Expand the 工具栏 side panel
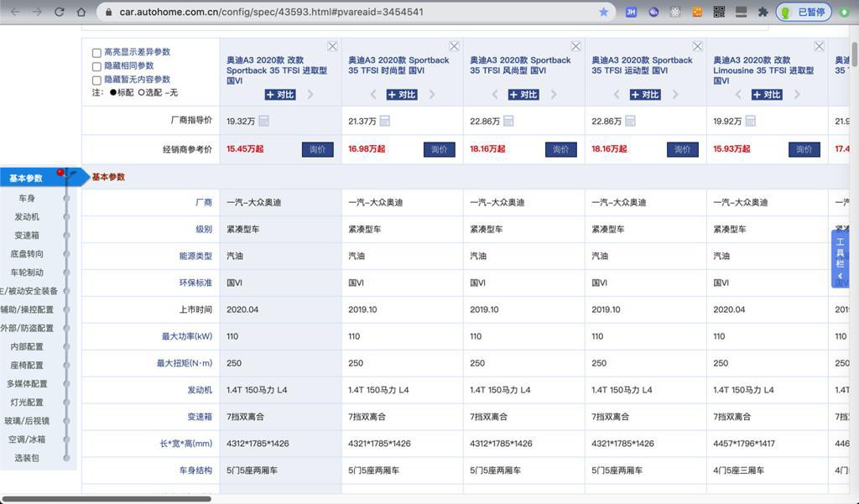Screen dimensions: 859x504 (840, 258)
